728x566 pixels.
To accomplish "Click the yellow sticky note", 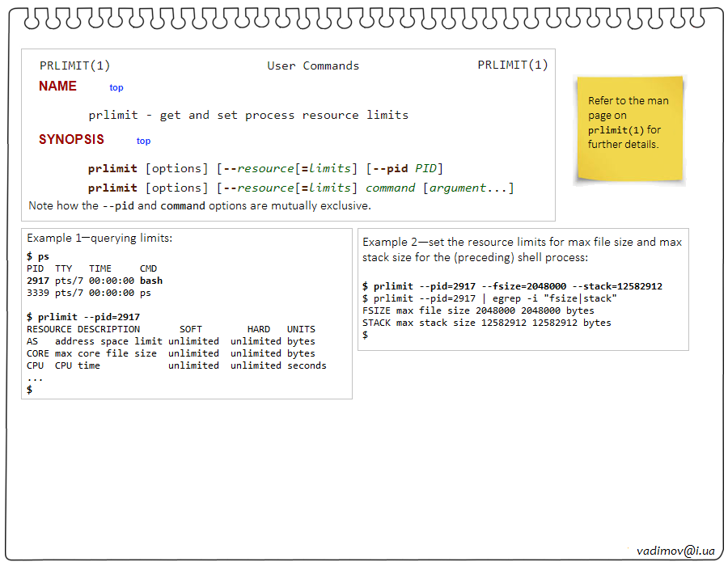I will coord(629,129).
